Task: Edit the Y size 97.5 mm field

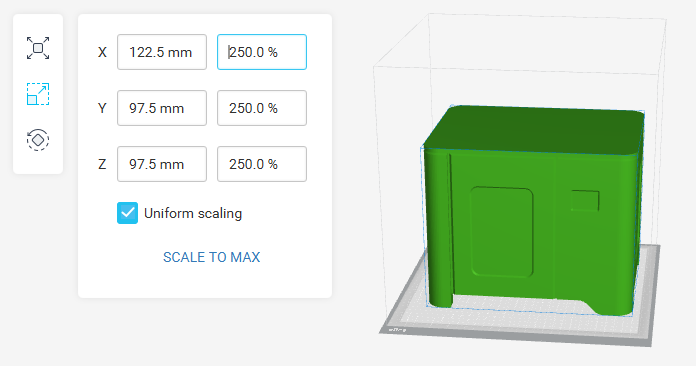Action: click(x=162, y=108)
